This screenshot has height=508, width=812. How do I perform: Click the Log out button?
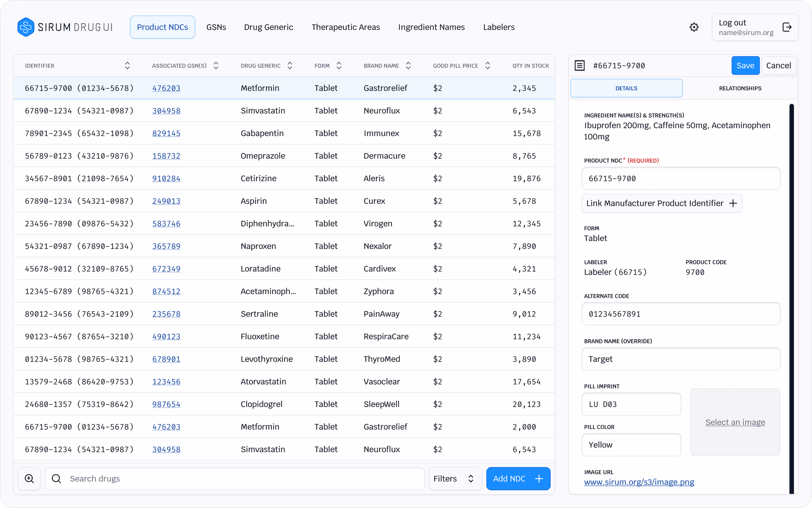pyautogui.click(x=755, y=27)
